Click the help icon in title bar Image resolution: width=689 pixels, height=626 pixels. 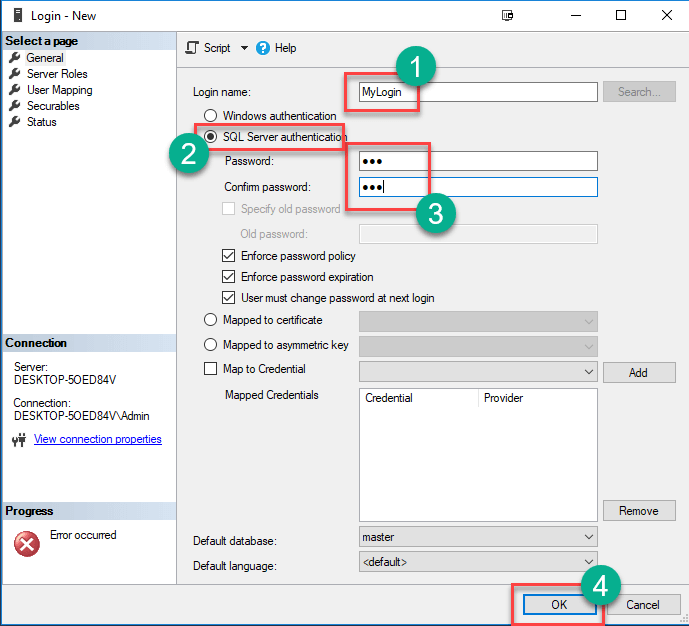point(509,15)
